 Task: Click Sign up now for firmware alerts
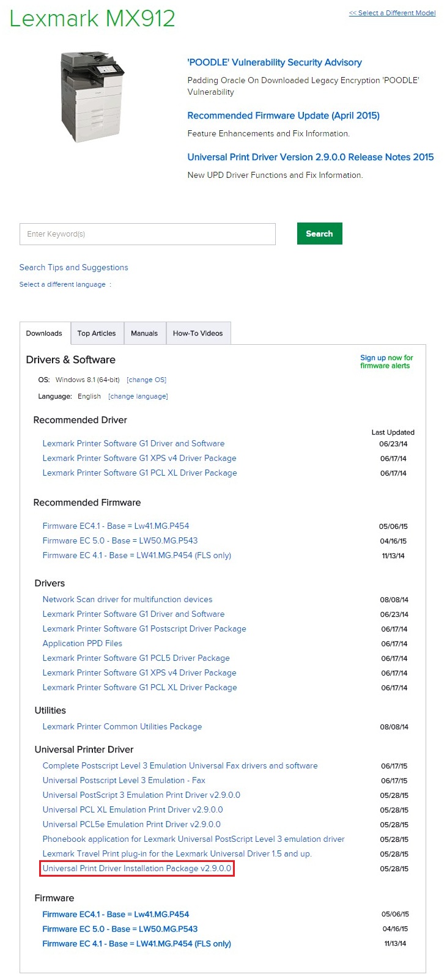click(386, 362)
